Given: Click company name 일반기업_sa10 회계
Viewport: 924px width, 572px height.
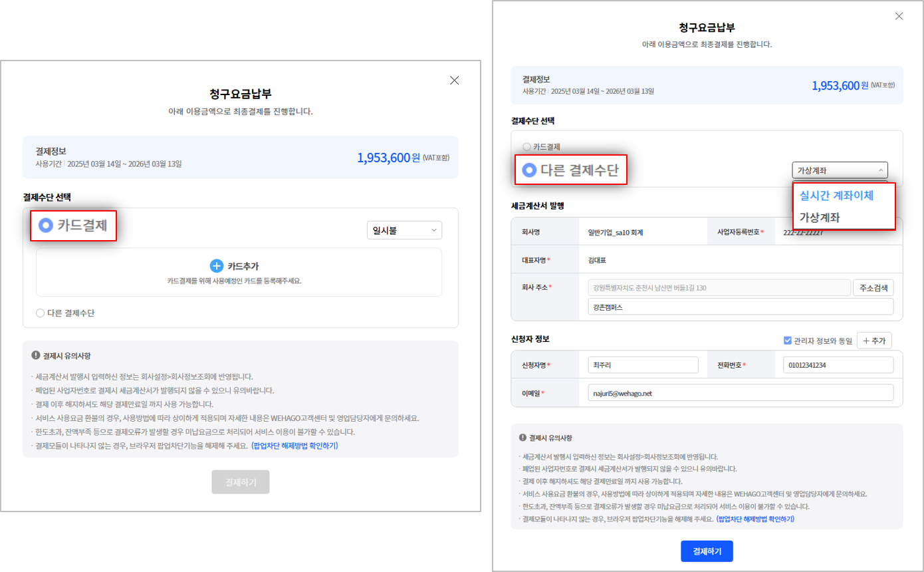Looking at the screenshot, I should click(x=616, y=233).
